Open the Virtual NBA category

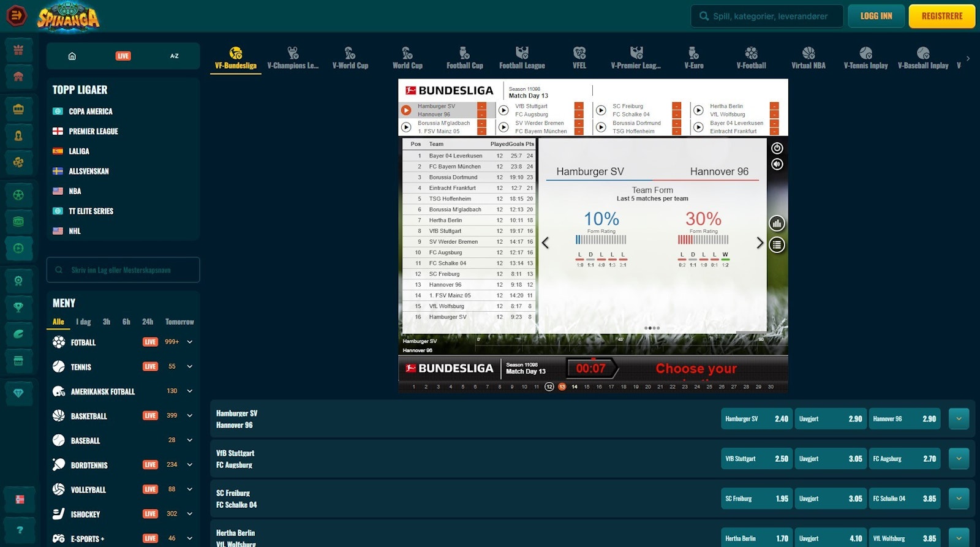[x=808, y=58]
